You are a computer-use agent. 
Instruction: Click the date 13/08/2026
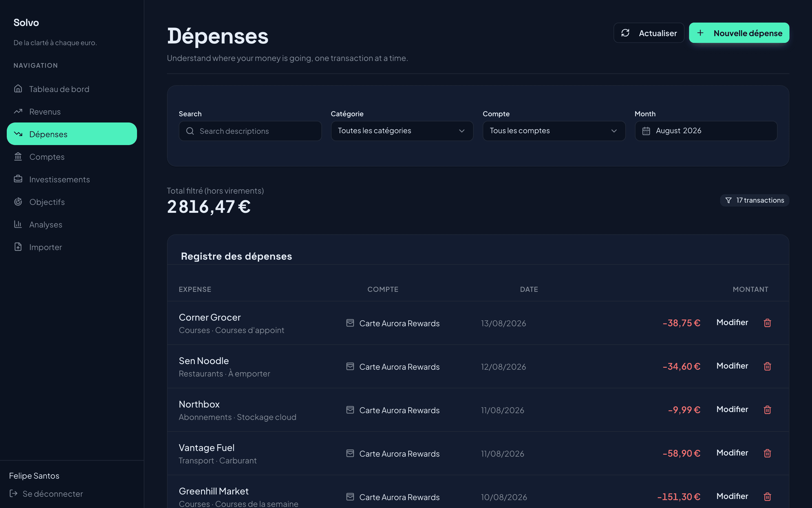[503, 323]
